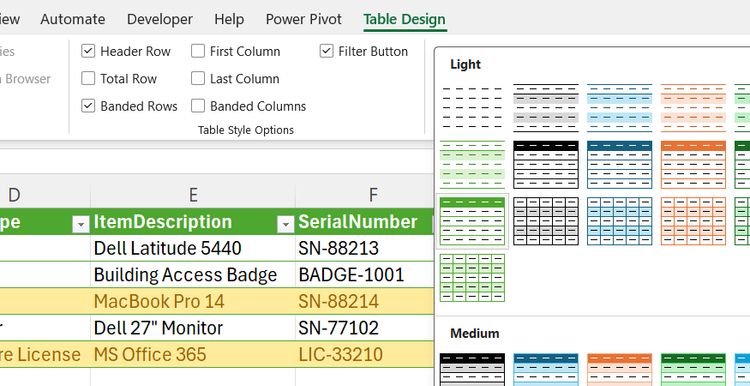Choose the gray banded Light table style
The image size is (750, 386).
pos(546,108)
